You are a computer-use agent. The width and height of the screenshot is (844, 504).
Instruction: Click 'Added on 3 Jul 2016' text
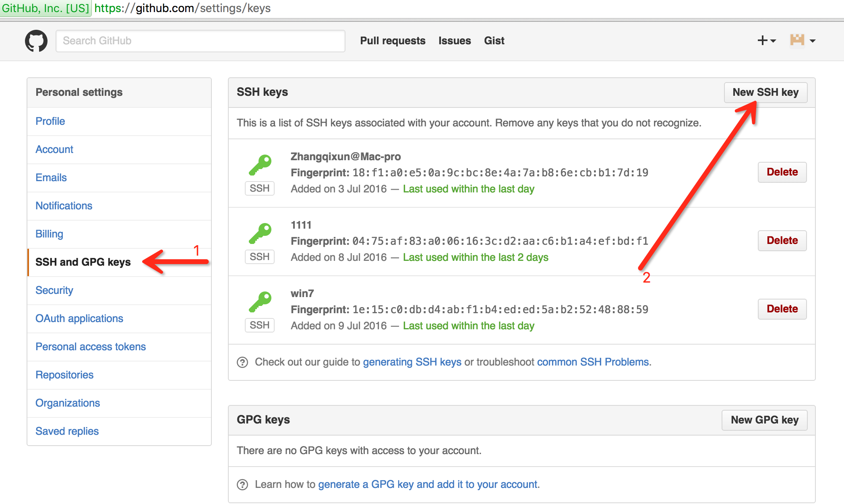click(339, 189)
